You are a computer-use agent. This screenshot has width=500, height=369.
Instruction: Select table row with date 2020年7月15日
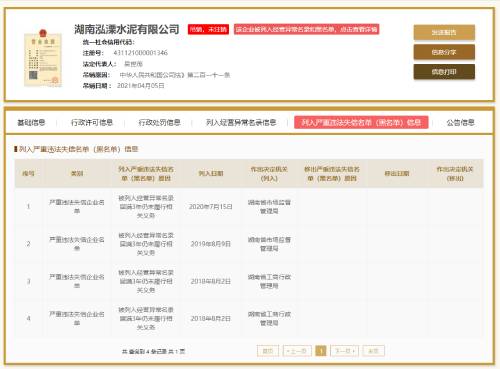click(249, 207)
